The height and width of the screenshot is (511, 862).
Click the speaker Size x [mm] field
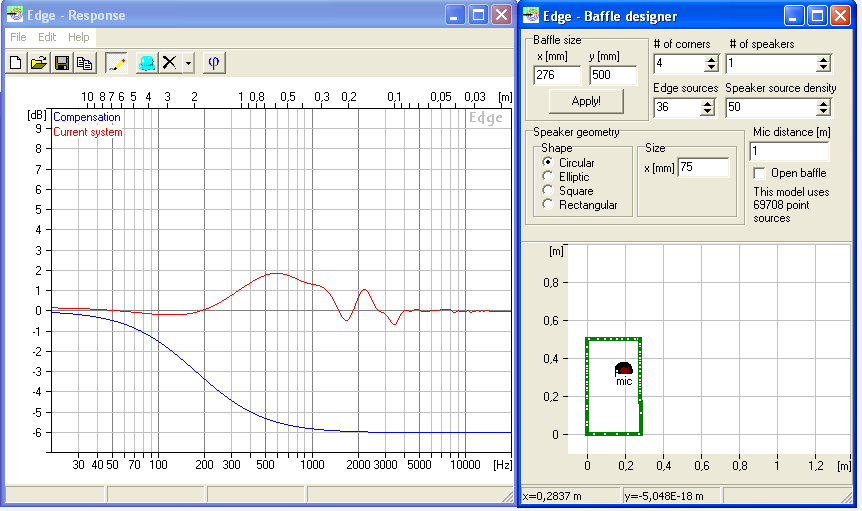704,167
